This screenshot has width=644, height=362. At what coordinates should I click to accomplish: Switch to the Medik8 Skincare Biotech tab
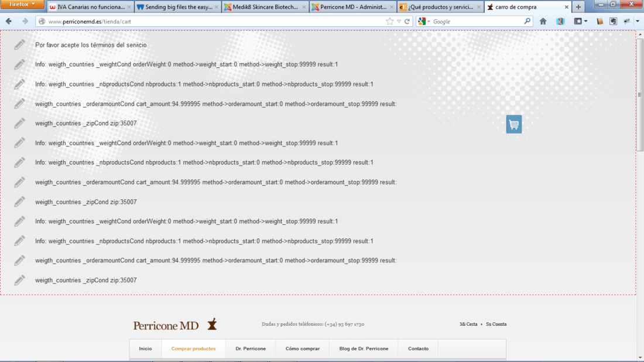(265, 7)
